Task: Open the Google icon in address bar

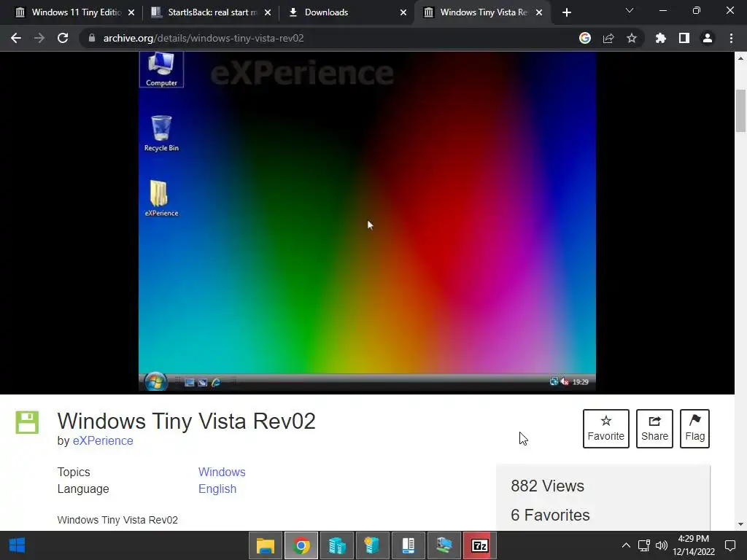Action: (585, 38)
